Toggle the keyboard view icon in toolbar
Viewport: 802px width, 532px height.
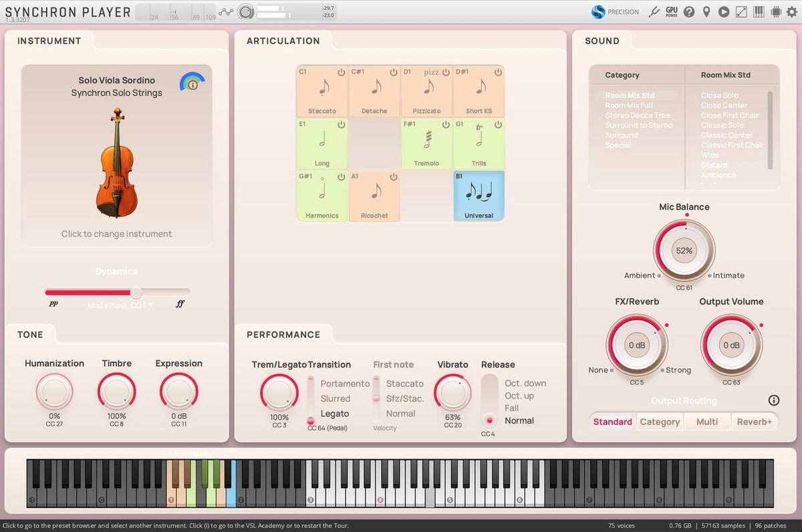759,11
